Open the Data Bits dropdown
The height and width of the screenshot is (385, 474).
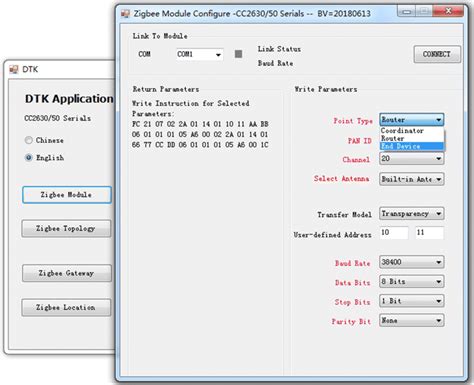[x=412, y=282]
